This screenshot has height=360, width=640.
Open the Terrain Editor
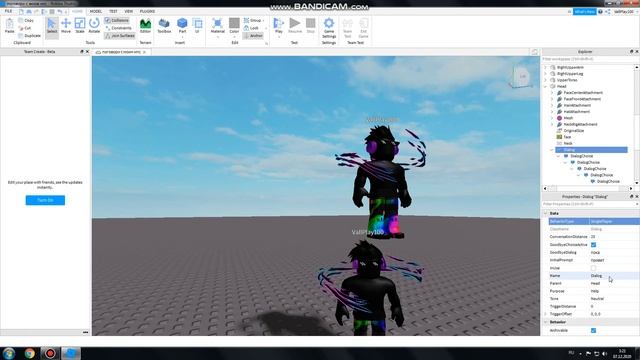point(145,26)
